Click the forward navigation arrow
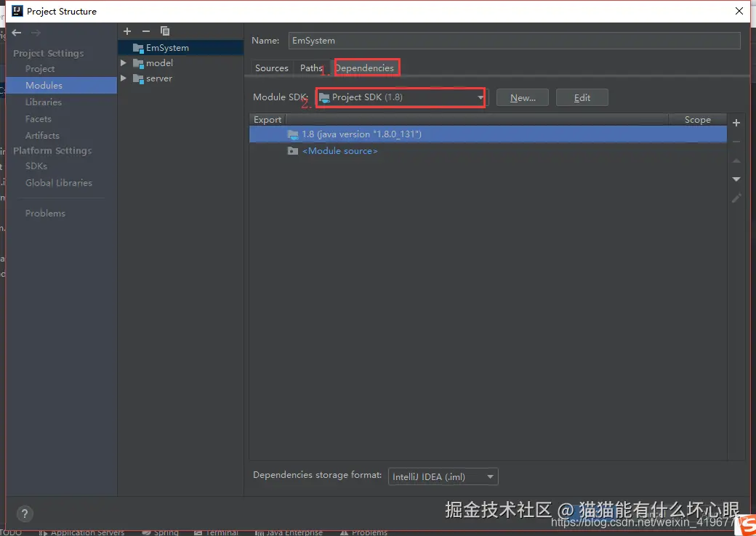Viewport: 756px width, 536px height. tap(36, 33)
